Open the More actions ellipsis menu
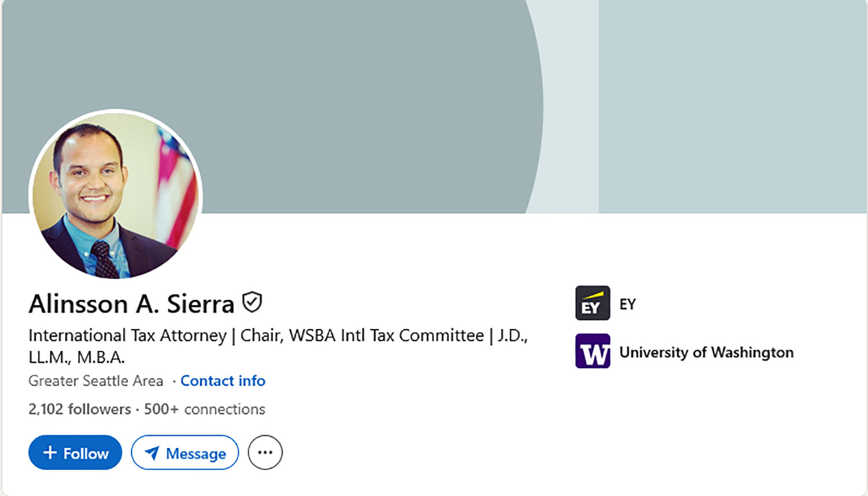The height and width of the screenshot is (496, 868). (265, 453)
